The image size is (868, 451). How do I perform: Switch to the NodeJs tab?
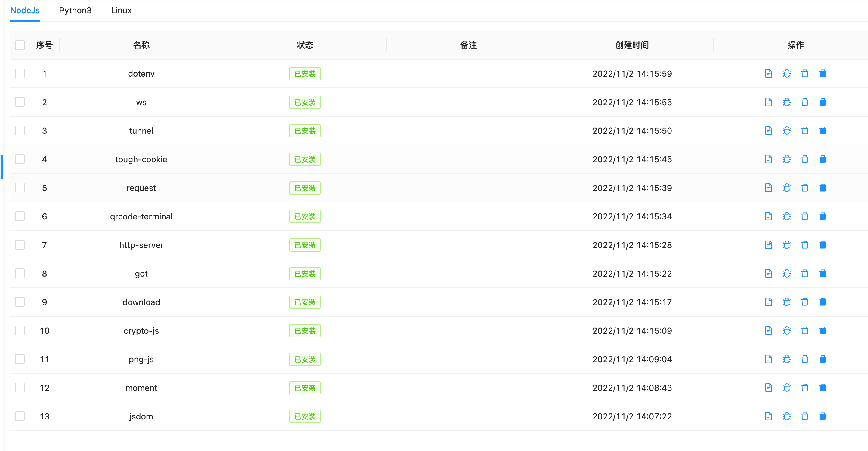(x=25, y=11)
